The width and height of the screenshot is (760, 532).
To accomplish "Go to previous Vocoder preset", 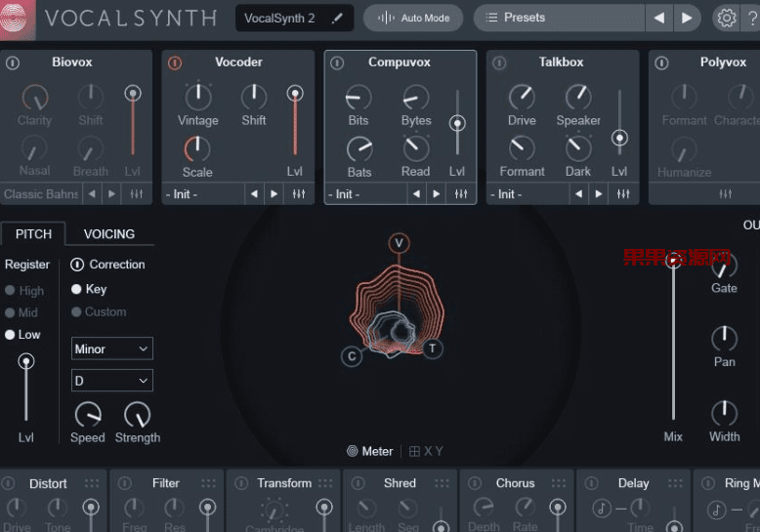I will tap(254, 194).
